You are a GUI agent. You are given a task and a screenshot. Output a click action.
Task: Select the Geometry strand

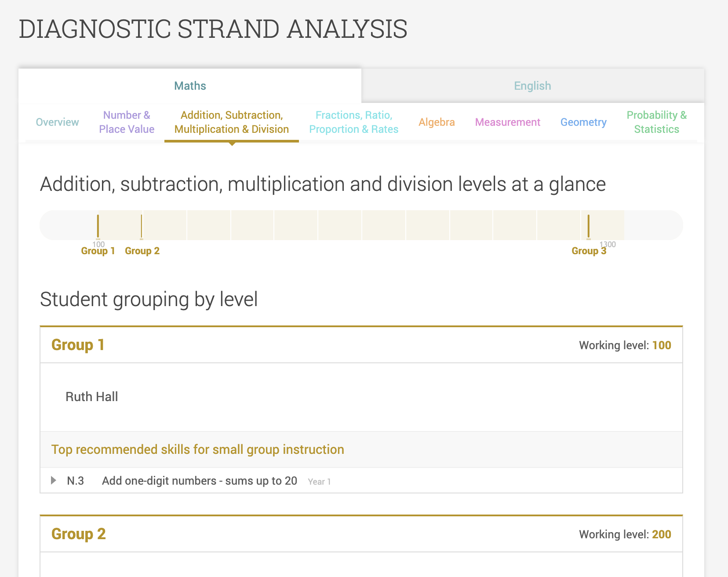pyautogui.click(x=583, y=122)
